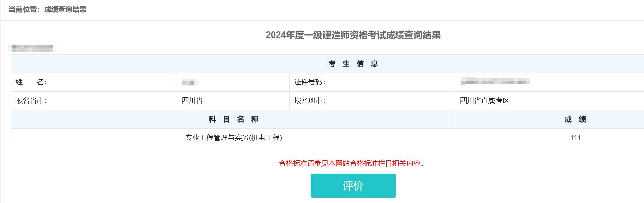
Task: Select the 当前位置 breadcrumb text
Action: (x=23, y=9)
